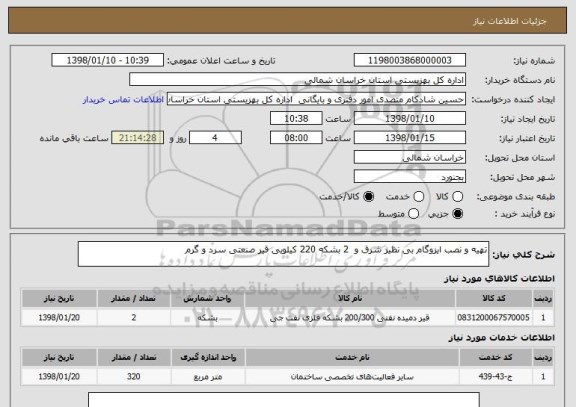
Task: Select the کالا/خدمت radio button
Action: coord(368,197)
